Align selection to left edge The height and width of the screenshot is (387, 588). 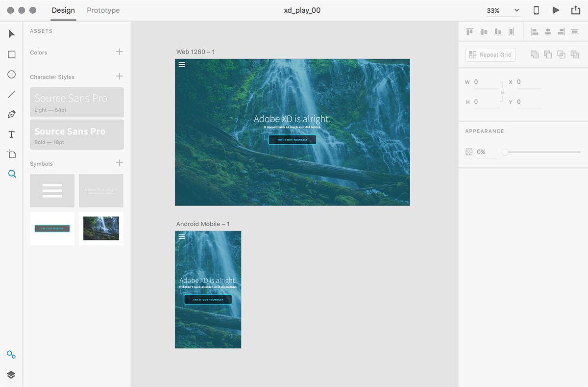(535, 32)
